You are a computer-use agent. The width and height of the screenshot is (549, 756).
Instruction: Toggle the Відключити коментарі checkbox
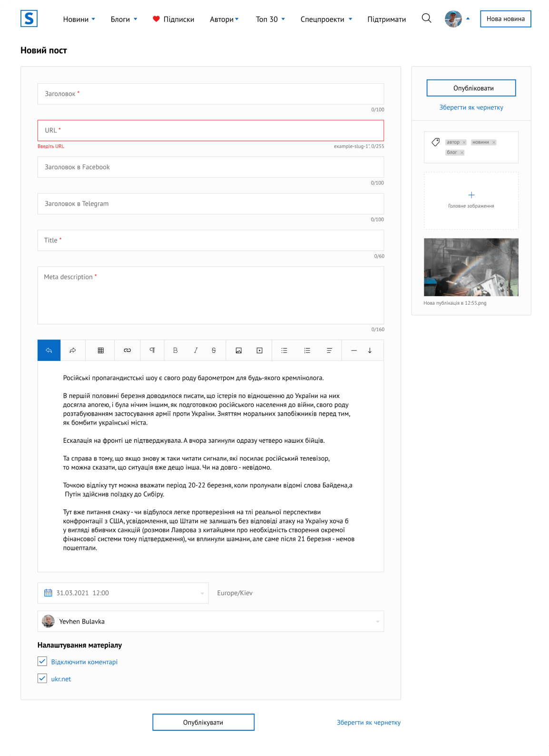coord(42,661)
